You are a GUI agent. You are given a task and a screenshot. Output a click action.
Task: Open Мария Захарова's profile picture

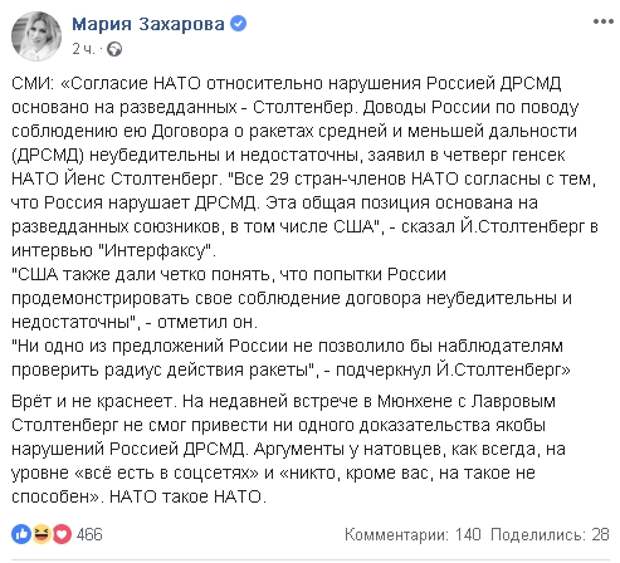pos(36,36)
